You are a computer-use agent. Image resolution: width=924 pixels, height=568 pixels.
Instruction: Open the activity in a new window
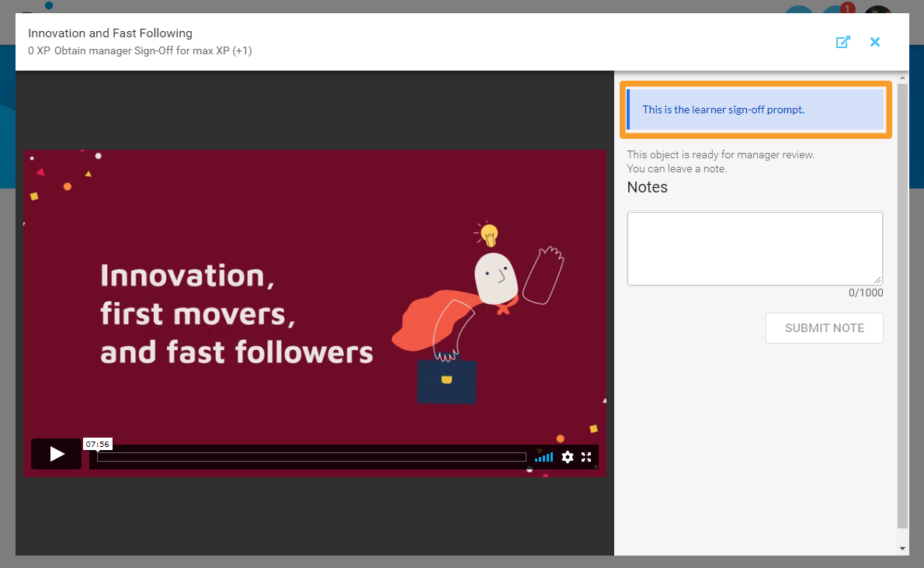[x=842, y=42]
